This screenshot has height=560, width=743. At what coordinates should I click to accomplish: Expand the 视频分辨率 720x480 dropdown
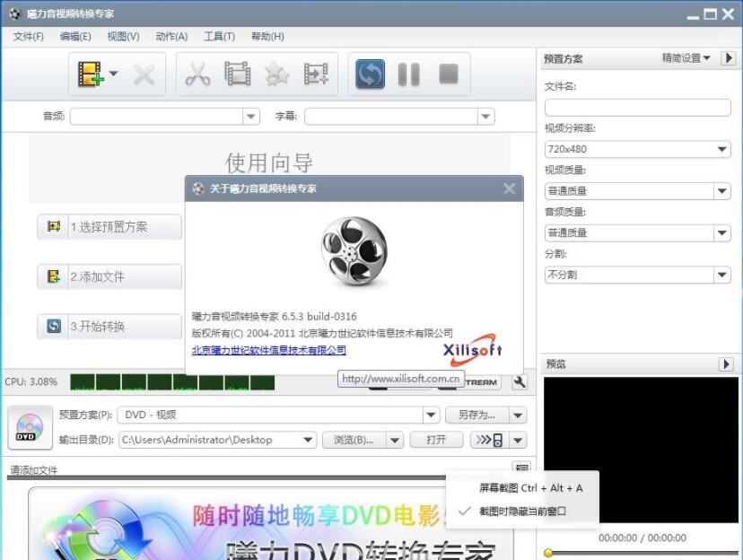[x=721, y=149]
